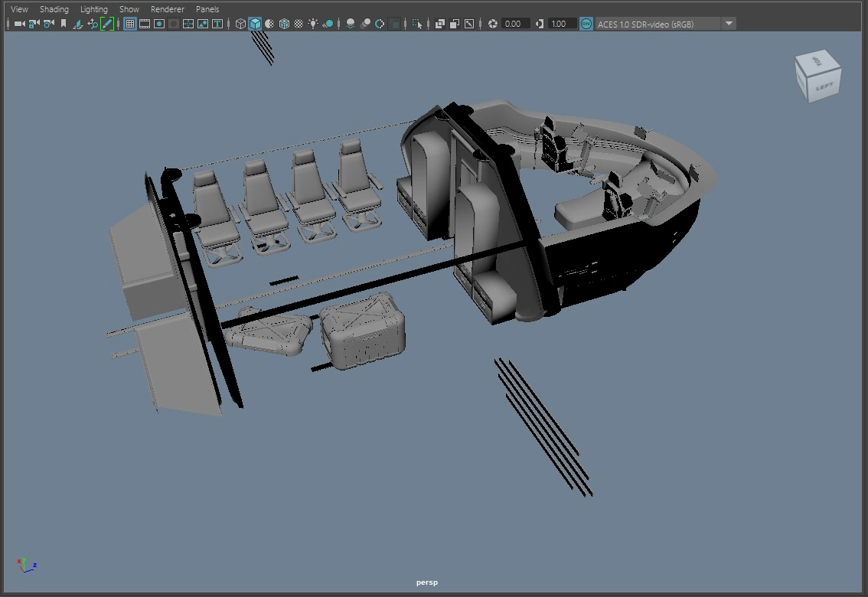
Task: Switch to Wireframe display mode
Action: click(240, 24)
